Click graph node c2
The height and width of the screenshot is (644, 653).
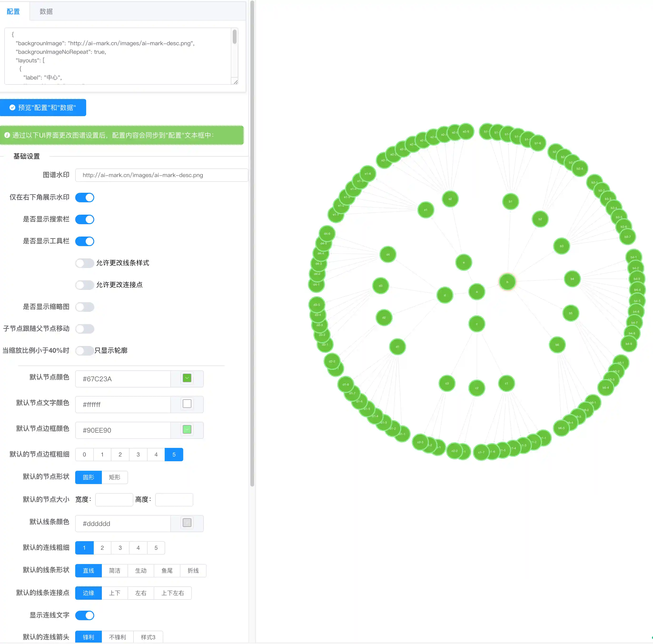tap(477, 388)
